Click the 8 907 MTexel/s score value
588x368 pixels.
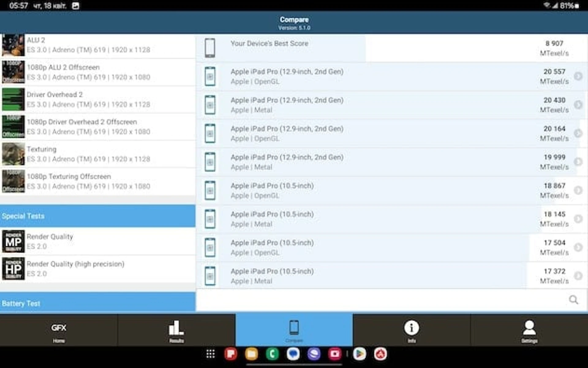tap(554, 48)
